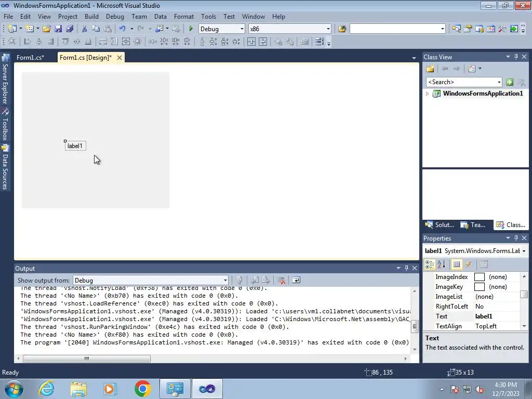This screenshot has height=399, width=532.
Task: Click the Align Lefts layout icon
Action: (28, 42)
